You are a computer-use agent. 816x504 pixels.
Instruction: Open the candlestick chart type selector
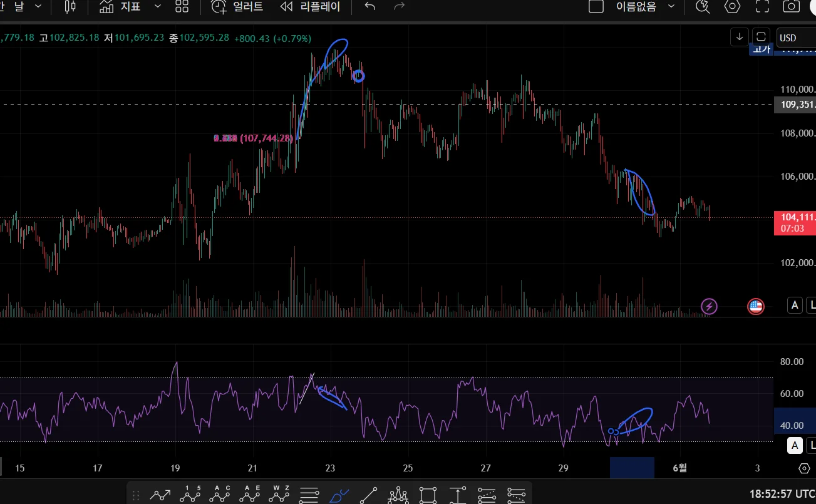click(70, 7)
